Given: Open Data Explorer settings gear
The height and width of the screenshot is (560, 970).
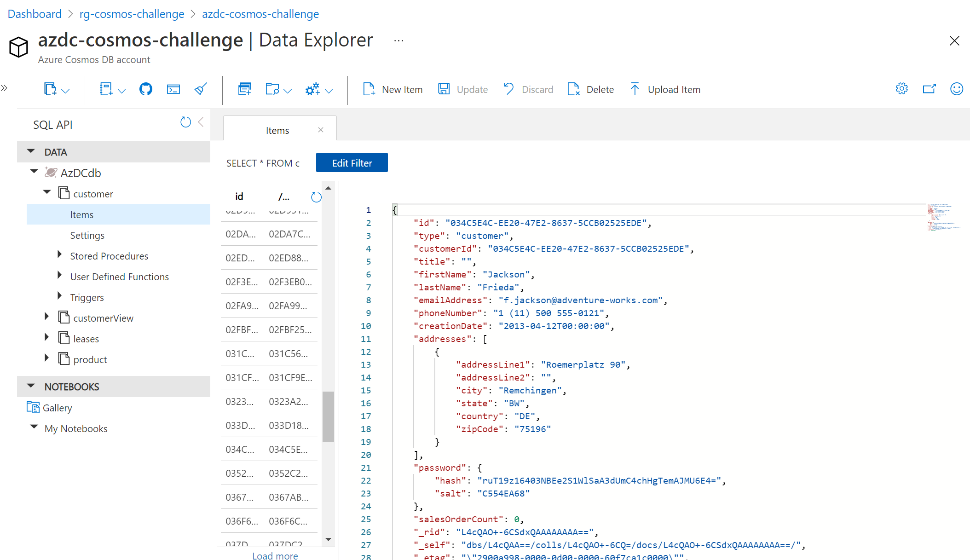Looking at the screenshot, I should click(901, 89).
